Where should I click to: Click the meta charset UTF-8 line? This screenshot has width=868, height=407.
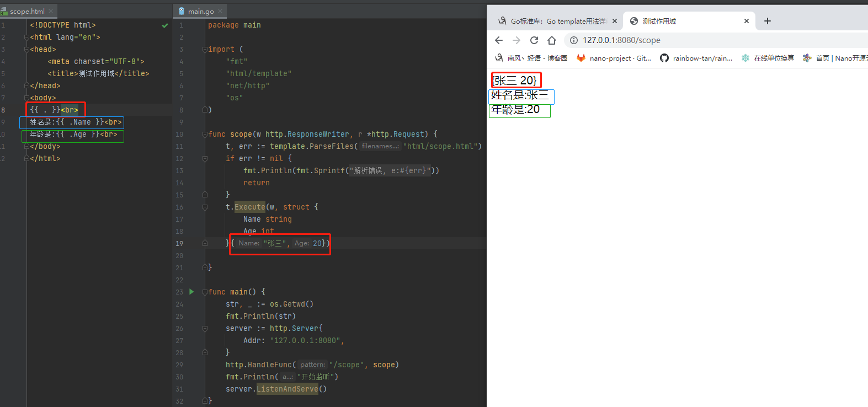96,62
